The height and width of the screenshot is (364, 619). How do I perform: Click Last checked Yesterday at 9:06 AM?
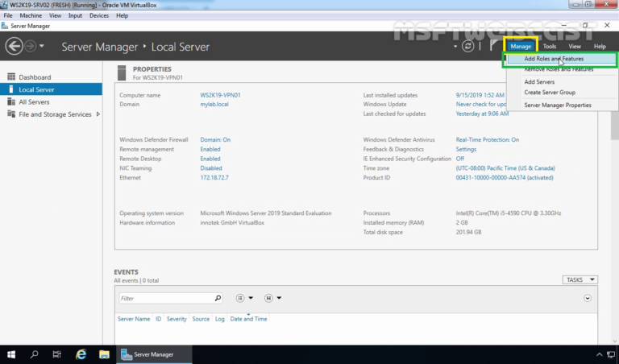coord(482,114)
